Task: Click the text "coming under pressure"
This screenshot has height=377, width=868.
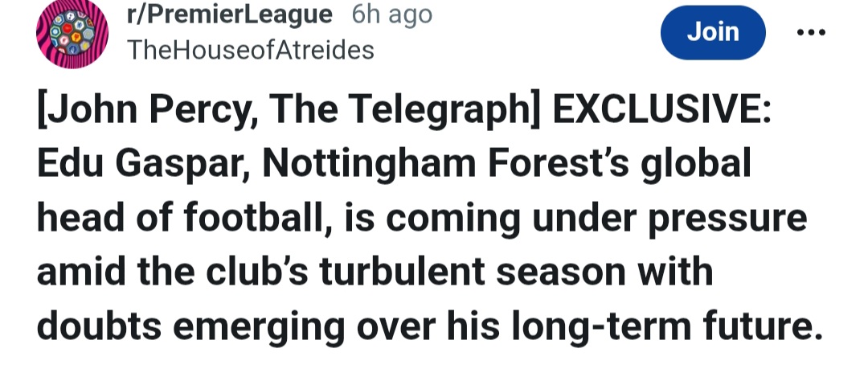Action: (x=579, y=218)
